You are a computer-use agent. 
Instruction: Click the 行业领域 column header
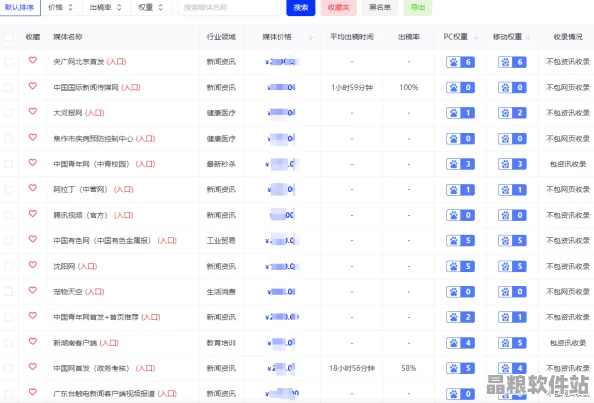[x=221, y=37]
